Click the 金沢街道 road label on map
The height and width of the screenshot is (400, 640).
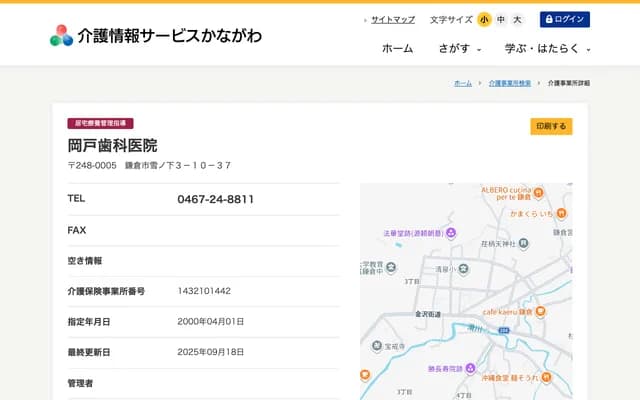point(428,314)
